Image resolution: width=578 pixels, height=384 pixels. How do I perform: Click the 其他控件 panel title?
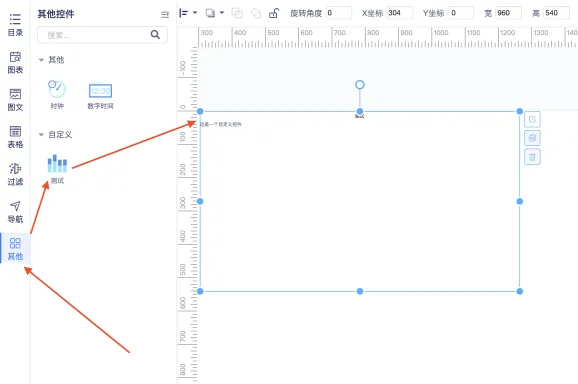(x=56, y=14)
